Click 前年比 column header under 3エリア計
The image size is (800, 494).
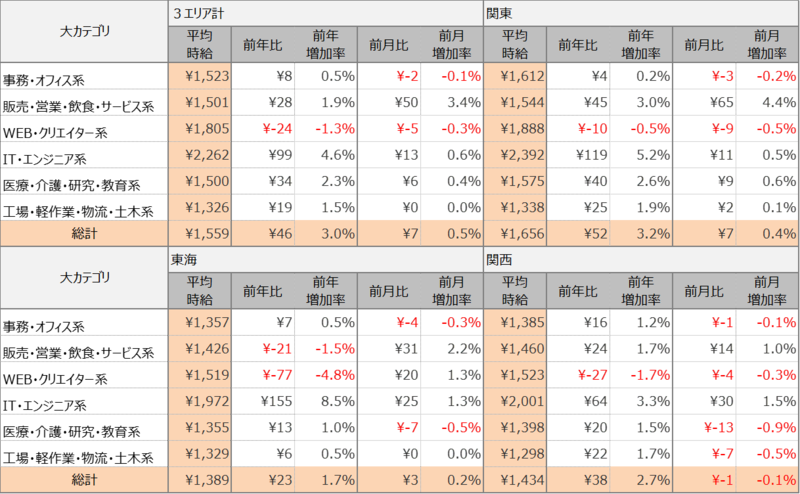point(263,45)
